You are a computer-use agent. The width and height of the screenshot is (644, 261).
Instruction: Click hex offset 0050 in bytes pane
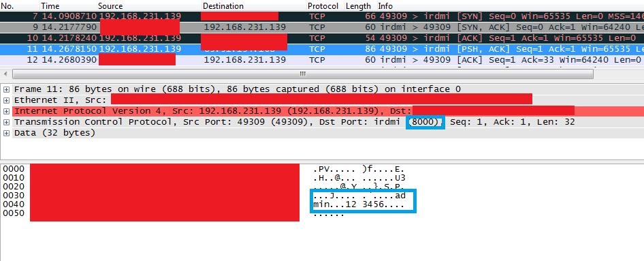click(14, 214)
